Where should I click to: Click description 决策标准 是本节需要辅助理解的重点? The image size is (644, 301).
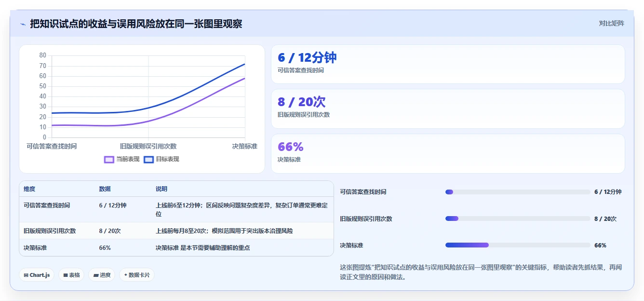(202, 248)
